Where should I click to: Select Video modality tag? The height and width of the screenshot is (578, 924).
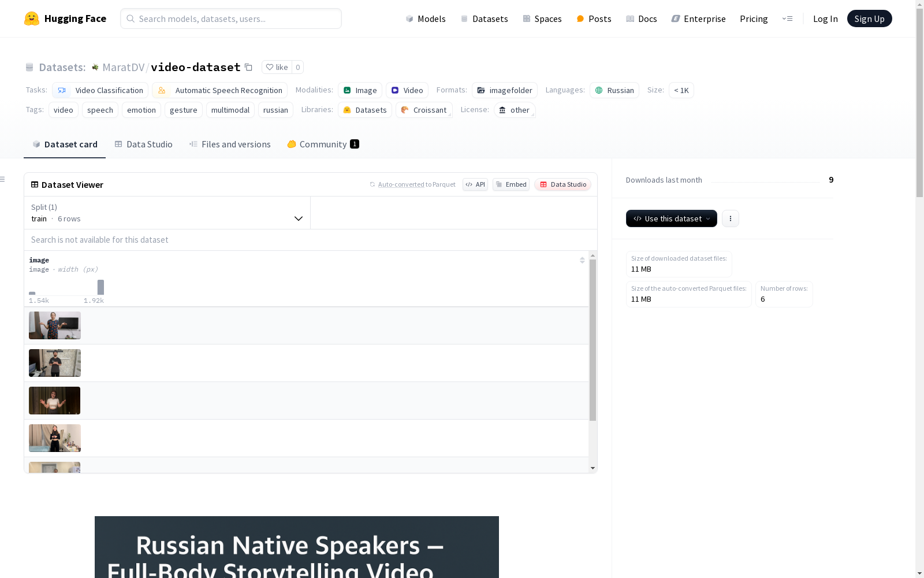(x=407, y=90)
